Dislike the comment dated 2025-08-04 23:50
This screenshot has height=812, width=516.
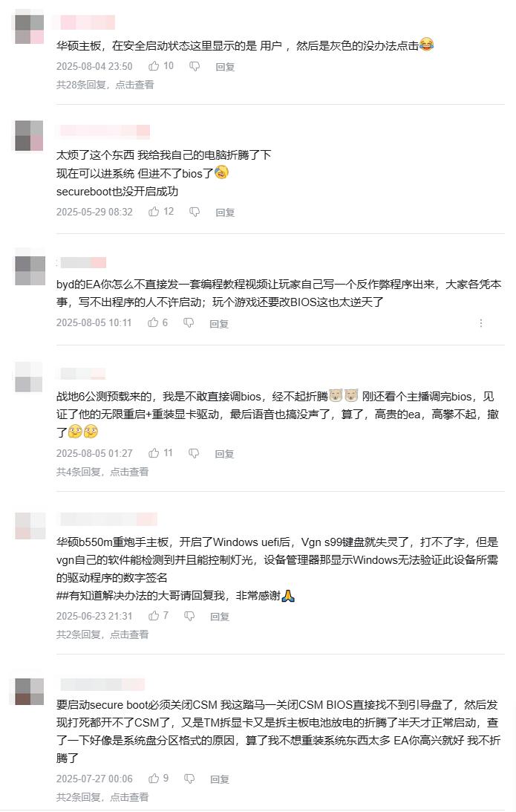[x=194, y=66]
